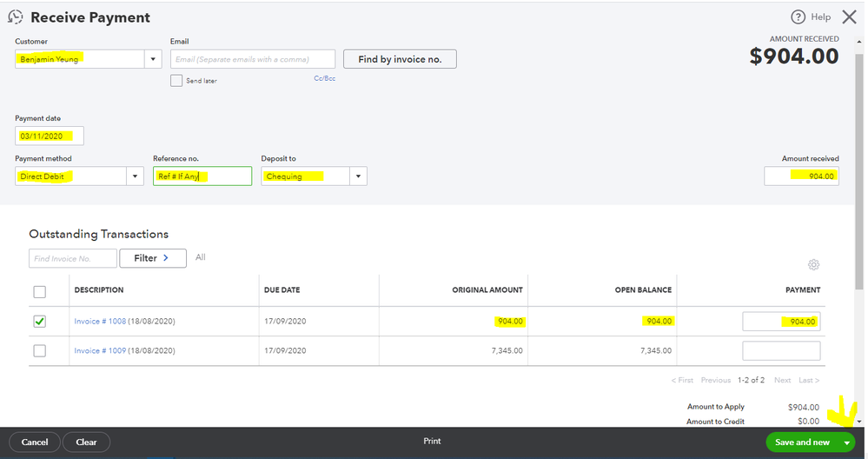Open the Save and new dropdown arrow
The height and width of the screenshot is (459, 868).
846,442
